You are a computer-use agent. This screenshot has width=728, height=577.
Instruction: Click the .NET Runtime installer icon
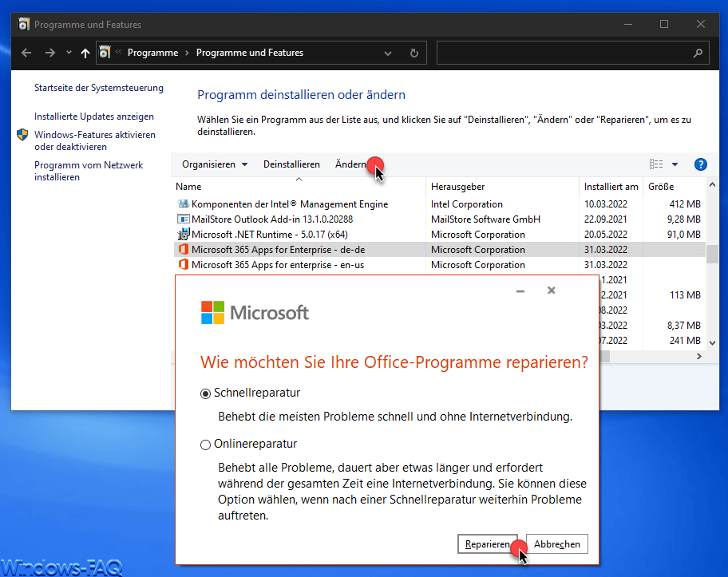[184, 234]
